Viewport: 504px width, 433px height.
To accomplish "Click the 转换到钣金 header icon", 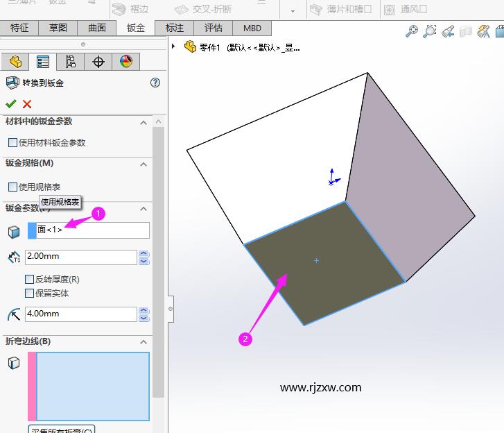I will [12, 83].
